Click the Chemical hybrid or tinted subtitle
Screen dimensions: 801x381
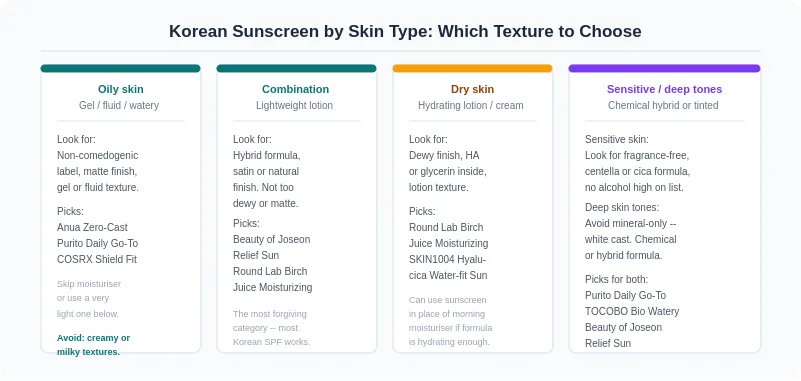tap(663, 105)
